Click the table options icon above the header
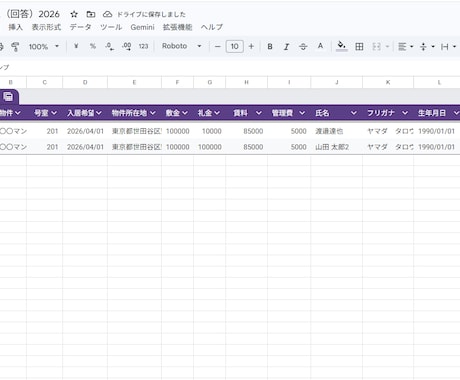Viewport: 460px width, 380px height. [x=8, y=97]
